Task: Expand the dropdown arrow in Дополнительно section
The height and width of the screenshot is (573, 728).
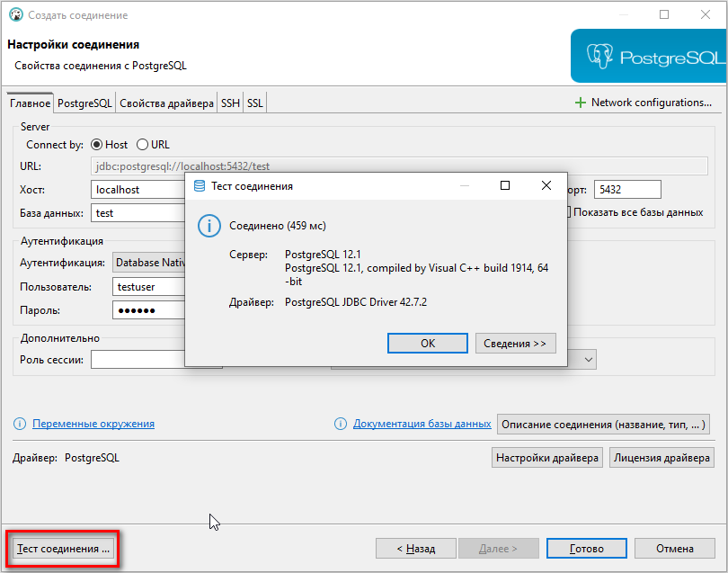Action: pos(589,360)
